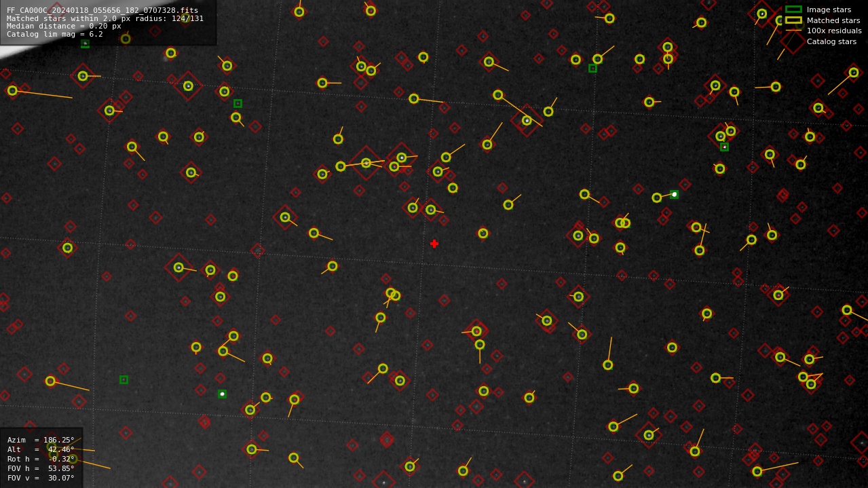The height and width of the screenshot is (488, 868).
Task: Click the 'Catalog stars' legend label
Action: point(831,41)
